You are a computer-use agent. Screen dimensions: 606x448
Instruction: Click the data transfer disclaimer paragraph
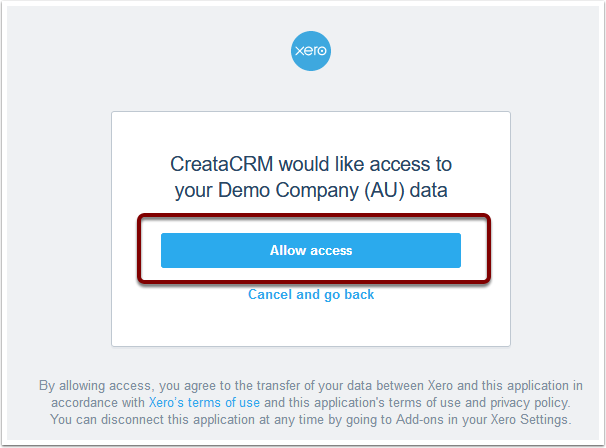[311, 402]
